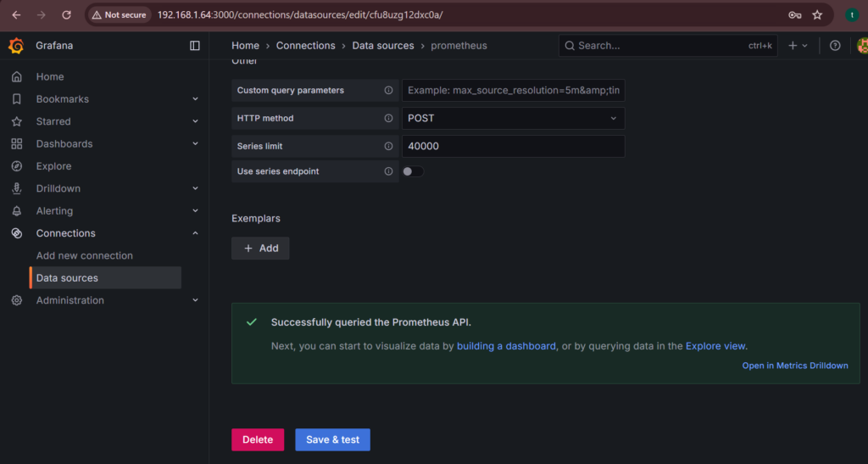Click the search magnifier icon

570,46
